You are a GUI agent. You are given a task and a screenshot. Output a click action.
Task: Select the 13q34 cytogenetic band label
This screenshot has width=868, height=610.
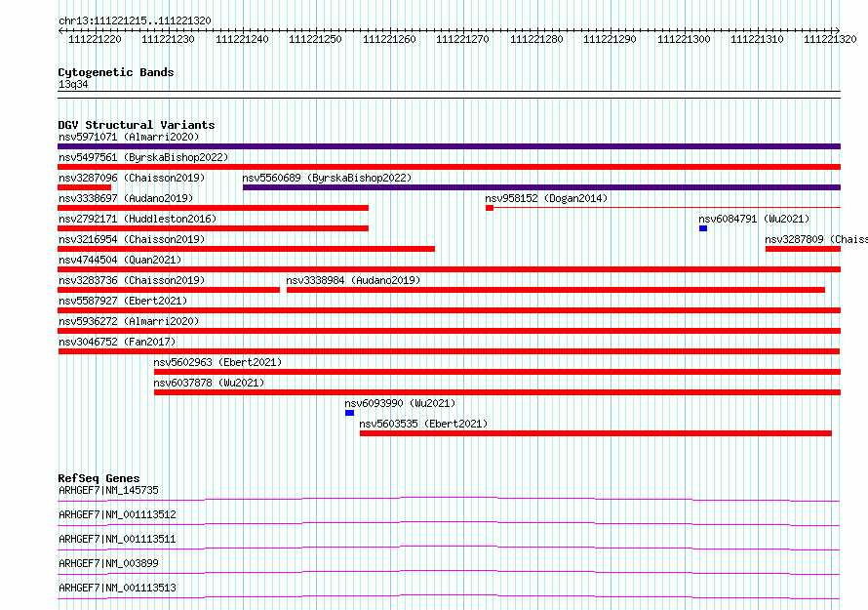(x=73, y=84)
